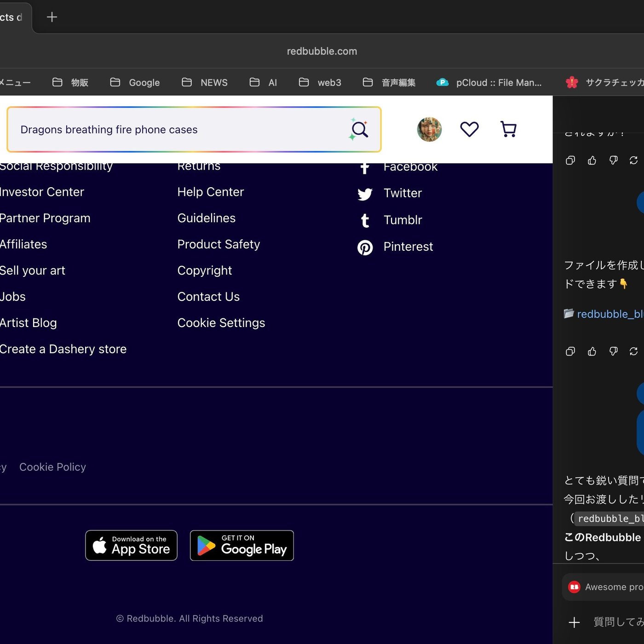This screenshot has height=644, width=644.
Task: Click the chat question input field
Action: pyautogui.click(x=618, y=622)
